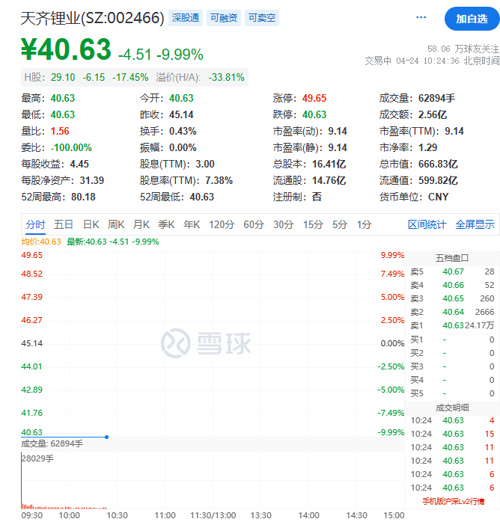Click the 卖4 40.66 order row
This screenshot has height=522, width=500.
point(452,285)
